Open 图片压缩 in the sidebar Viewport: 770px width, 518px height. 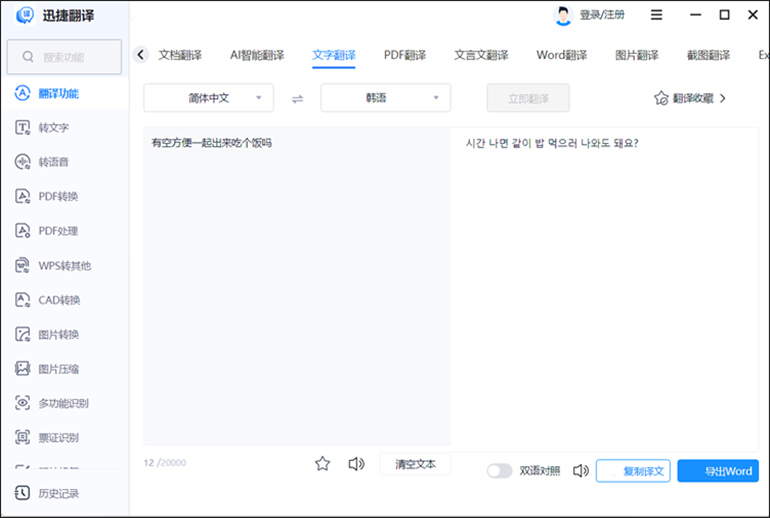58,369
